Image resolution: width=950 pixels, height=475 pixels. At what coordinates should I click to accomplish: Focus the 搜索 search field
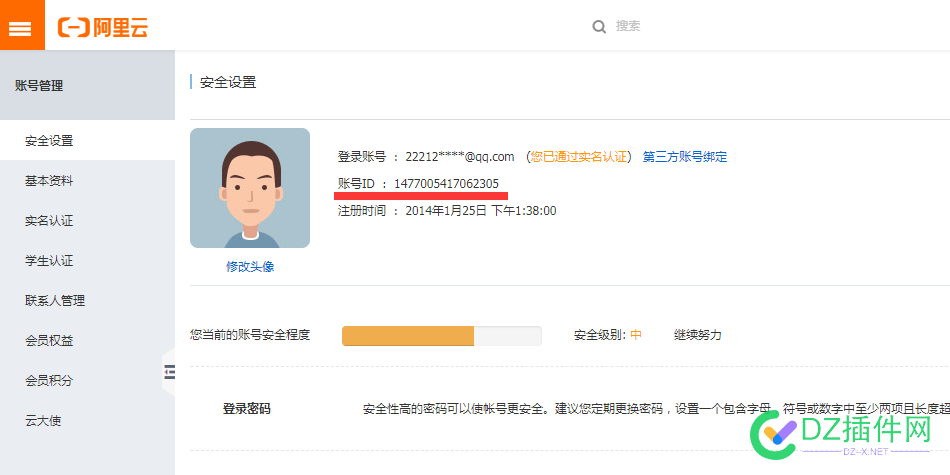[x=628, y=26]
